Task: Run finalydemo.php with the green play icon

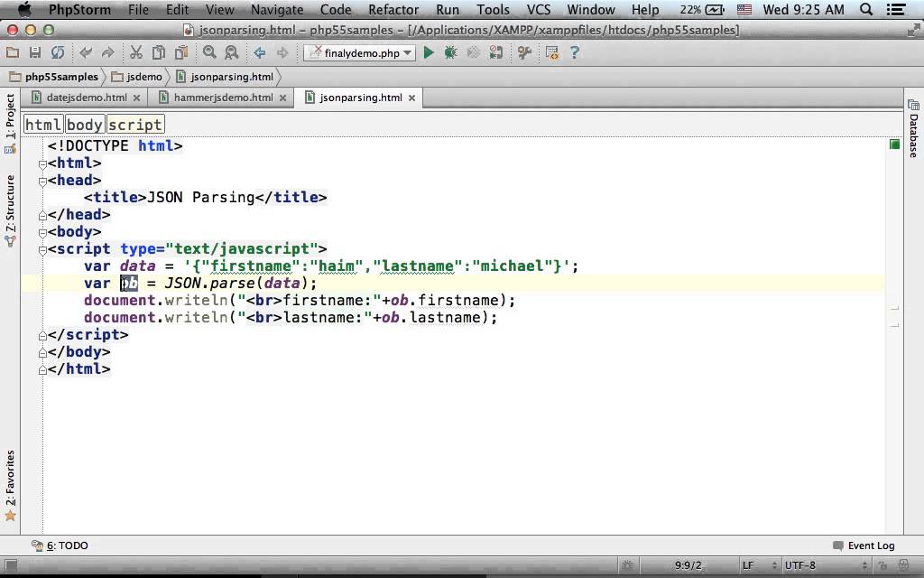Action: click(x=429, y=53)
